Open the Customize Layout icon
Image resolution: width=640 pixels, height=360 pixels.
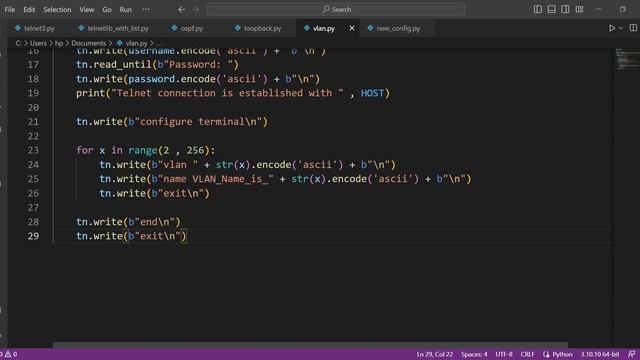[580, 9]
